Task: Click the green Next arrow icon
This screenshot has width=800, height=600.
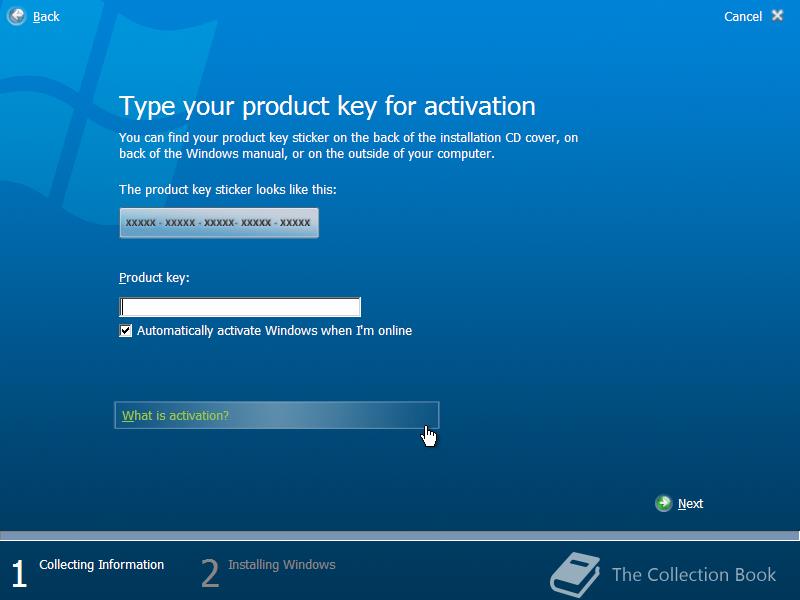Action: [x=663, y=504]
